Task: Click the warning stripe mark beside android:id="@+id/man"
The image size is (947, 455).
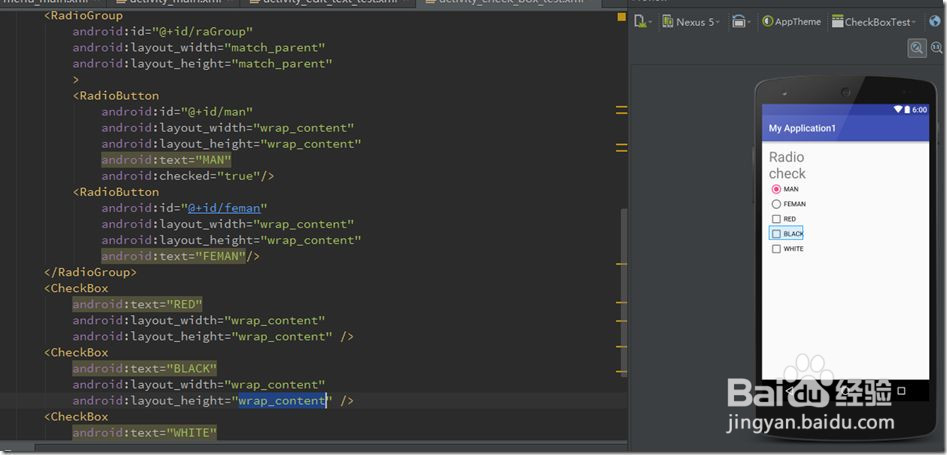Action: coord(621,111)
